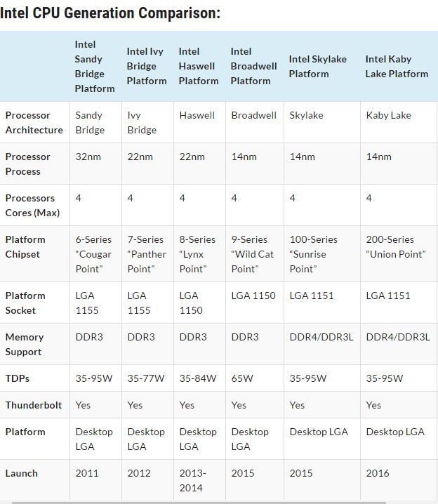This screenshot has height=504, width=438.
Task: Click the Processor Architecture row label
Action: coord(34,122)
